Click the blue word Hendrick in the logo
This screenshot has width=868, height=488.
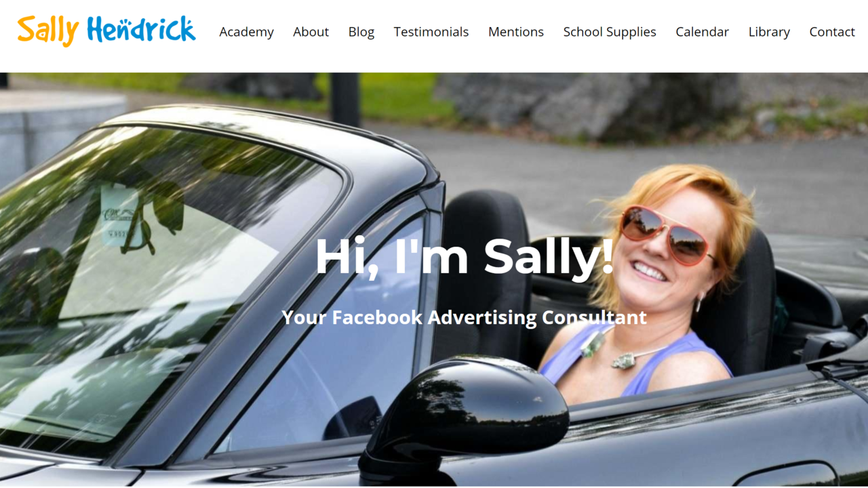pos(141,29)
